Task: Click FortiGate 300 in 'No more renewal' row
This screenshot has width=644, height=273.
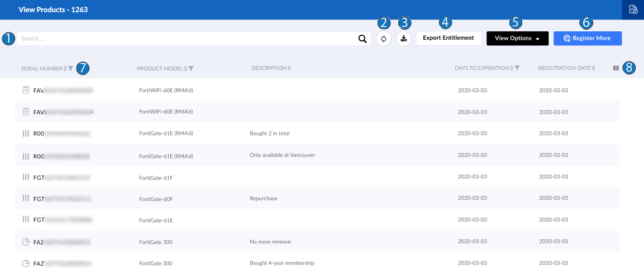Action: click(156, 242)
